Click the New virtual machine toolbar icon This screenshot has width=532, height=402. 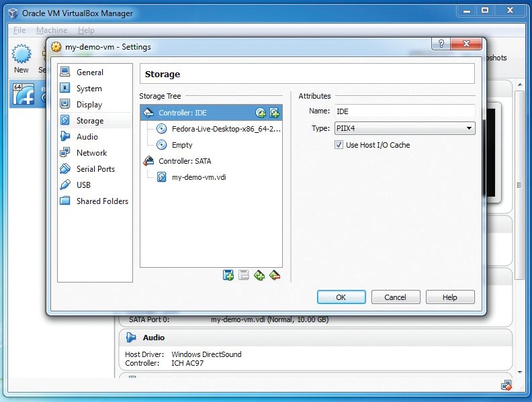(21, 58)
